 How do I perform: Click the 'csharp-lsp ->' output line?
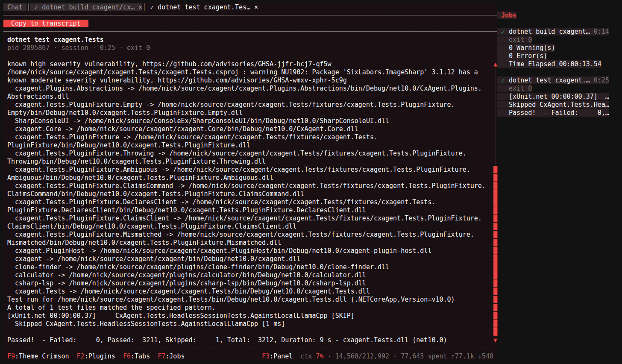(x=191, y=283)
